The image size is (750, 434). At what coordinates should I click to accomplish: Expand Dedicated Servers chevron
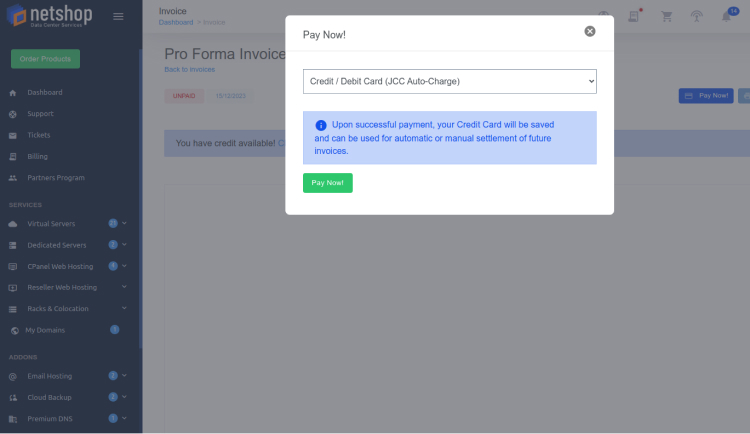(x=124, y=245)
